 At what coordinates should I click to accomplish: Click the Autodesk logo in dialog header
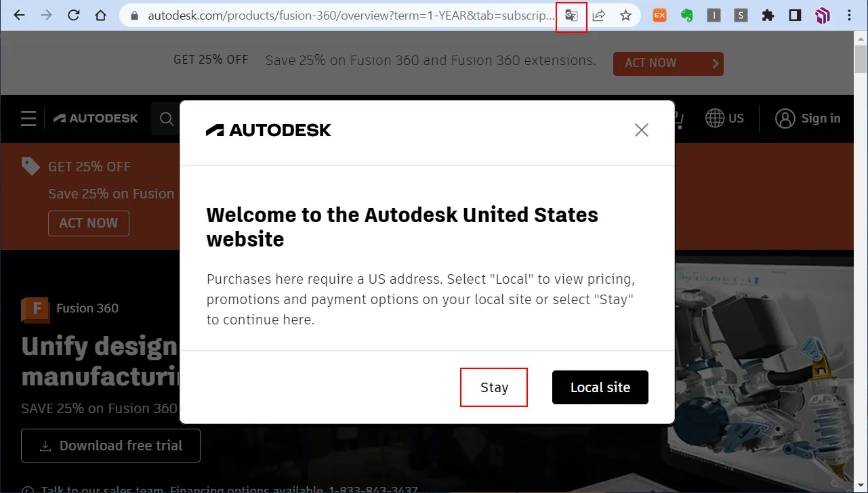[x=269, y=130]
